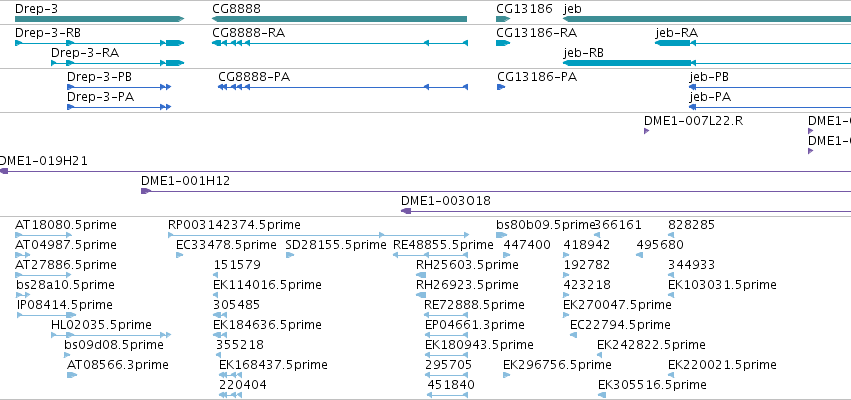Click the RH25603.5prime EST label
This screenshot has height=400, width=851.
point(467,265)
